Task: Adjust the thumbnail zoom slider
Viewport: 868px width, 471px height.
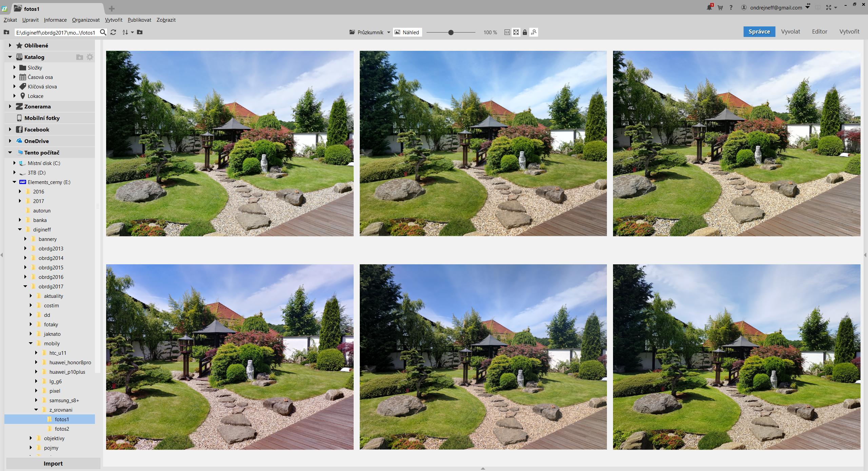Action: [451, 33]
